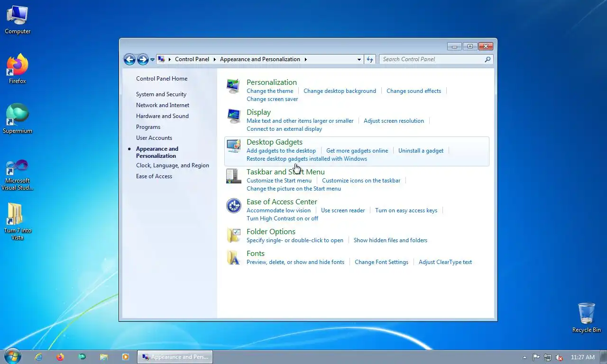Viewport: 607px width, 364px height.
Task: Open Windows Media Player from taskbar
Action: pos(126,357)
